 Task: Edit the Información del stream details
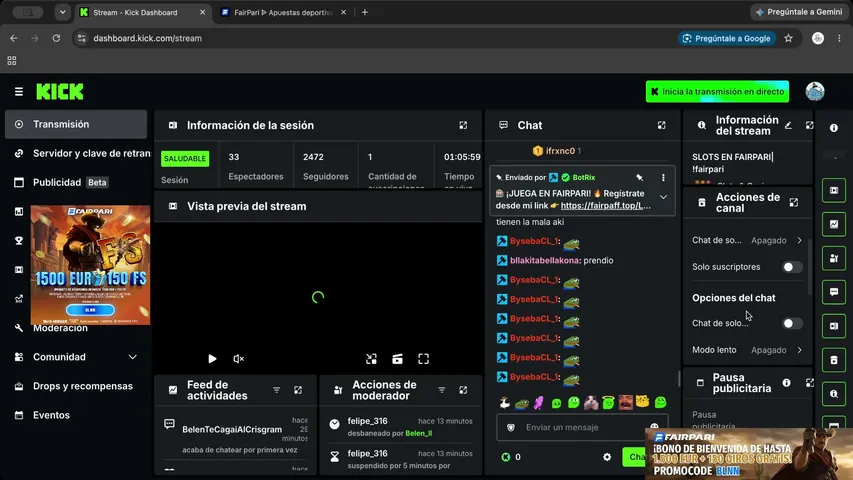(788, 125)
